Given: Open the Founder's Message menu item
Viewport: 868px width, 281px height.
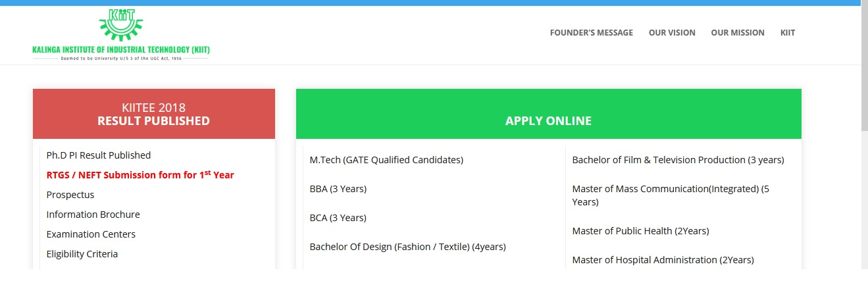Looking at the screenshot, I should [x=591, y=33].
